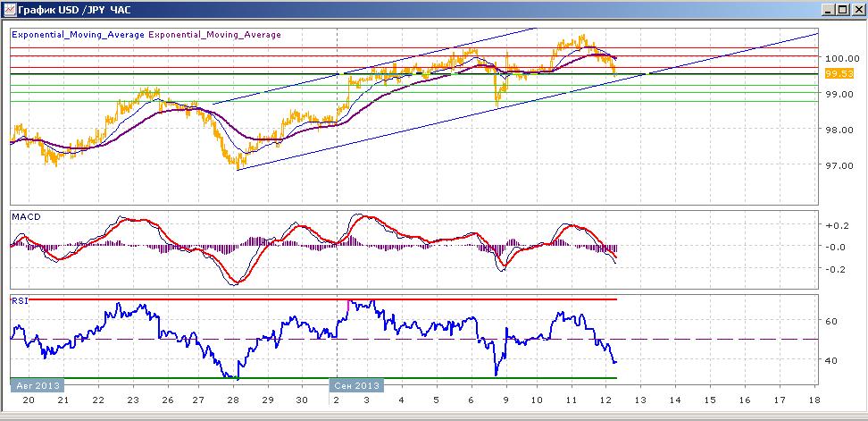
Task: Click date 6 on the time axis
Action: tap(472, 400)
